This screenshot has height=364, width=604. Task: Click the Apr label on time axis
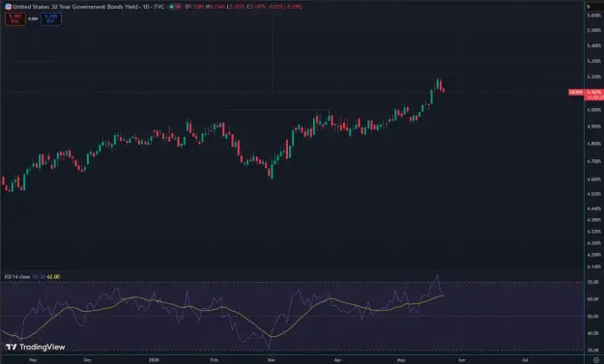(337, 360)
